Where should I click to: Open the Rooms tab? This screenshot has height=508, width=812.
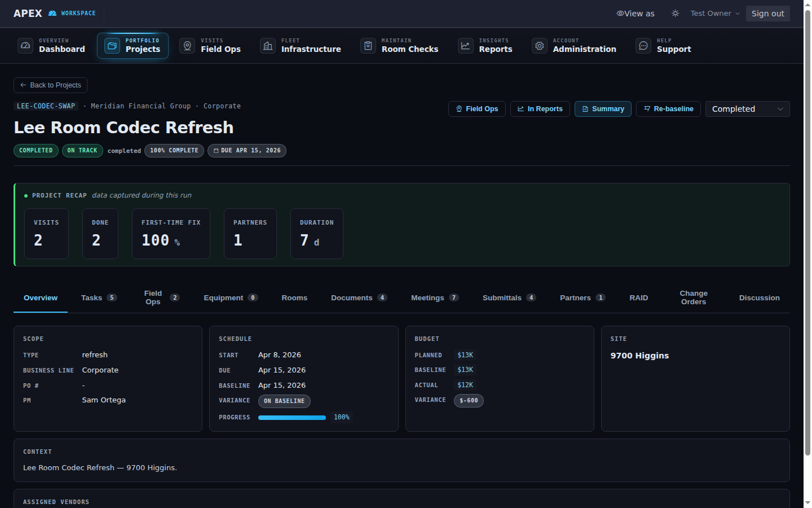(x=294, y=298)
